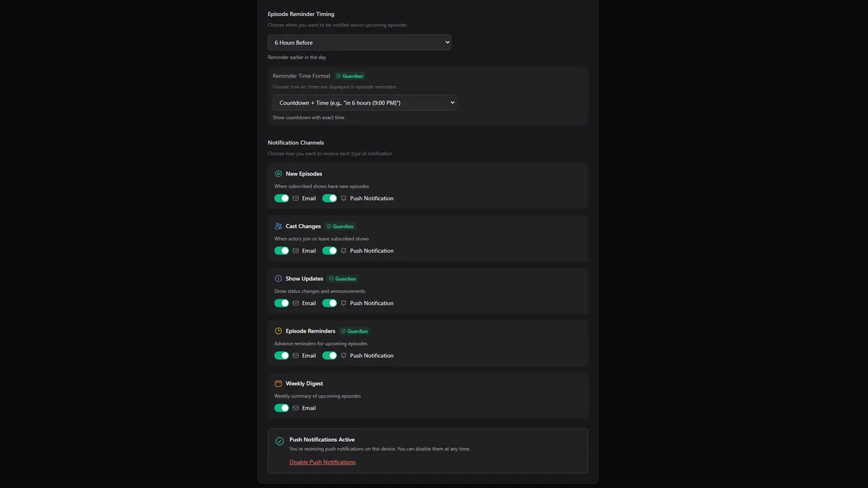Click Disable Push Notifications
Screen dimensions: 868x488
pos(322,462)
